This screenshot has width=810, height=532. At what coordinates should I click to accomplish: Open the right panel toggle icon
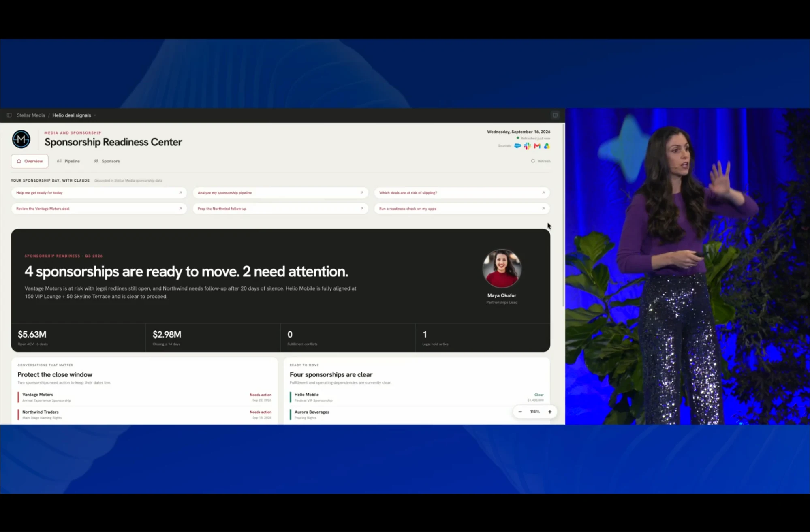pos(555,115)
